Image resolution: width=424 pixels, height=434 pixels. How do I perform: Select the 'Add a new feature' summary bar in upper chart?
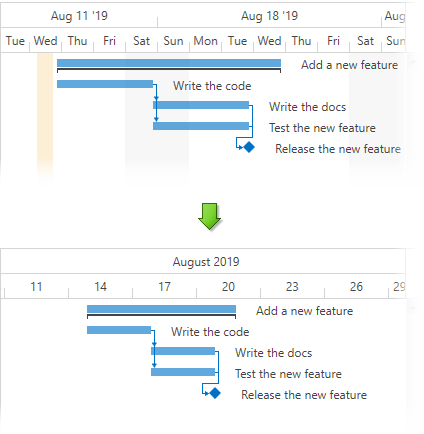pyautogui.click(x=169, y=63)
